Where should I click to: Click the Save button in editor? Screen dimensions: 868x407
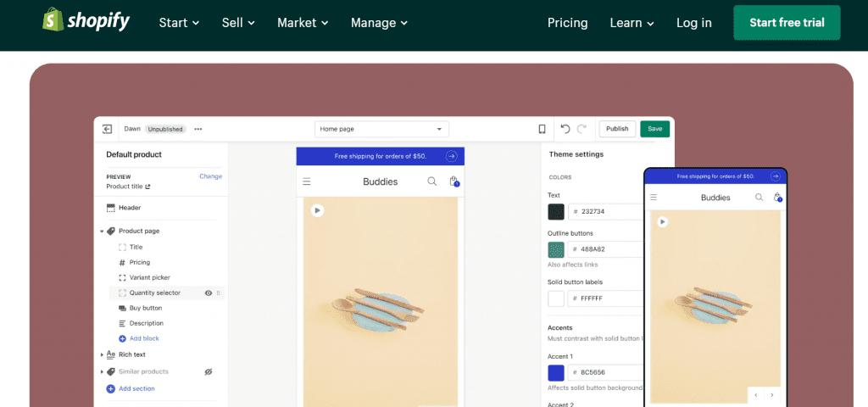coord(654,129)
